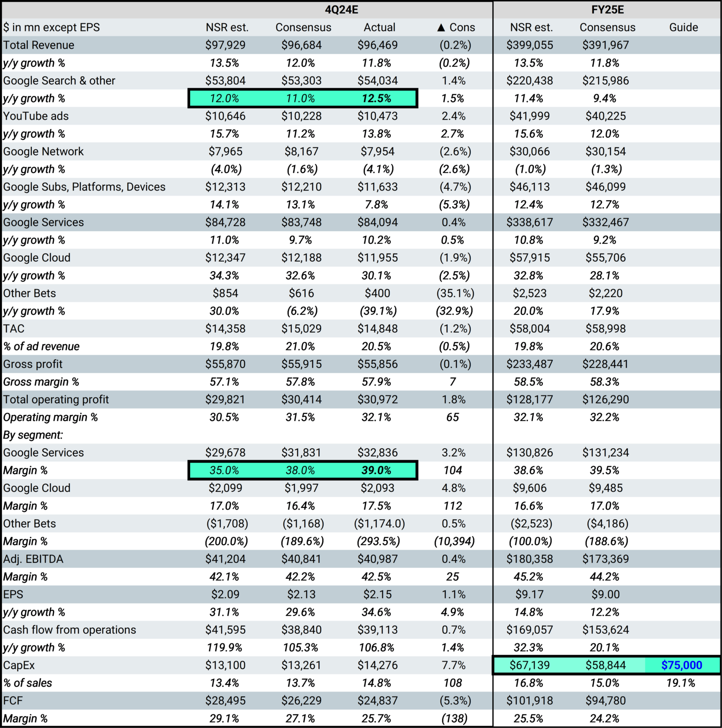Viewport: 722px width, 728px height.
Task: Select the $11,633 Subs actual cell
Action: point(377,187)
